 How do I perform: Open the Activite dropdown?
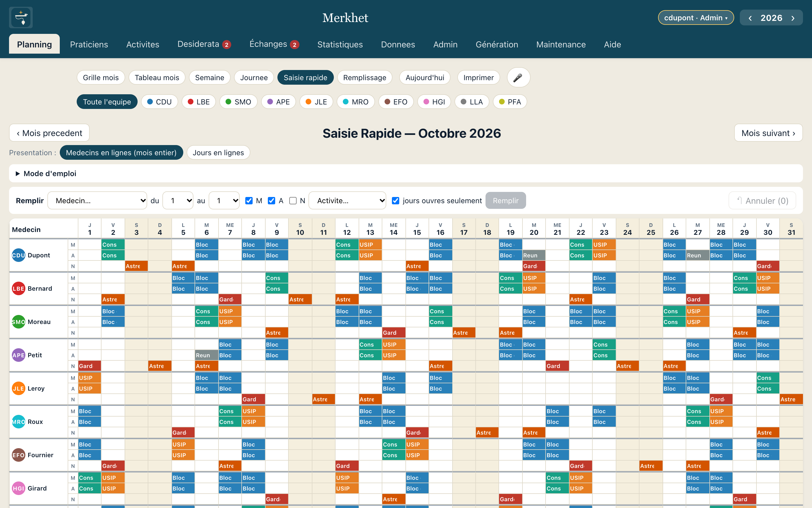click(347, 201)
